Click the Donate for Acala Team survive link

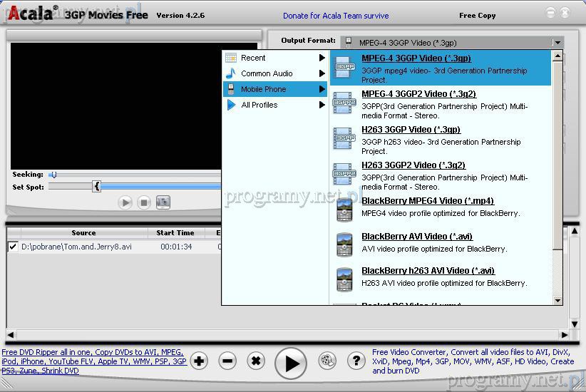[336, 16]
